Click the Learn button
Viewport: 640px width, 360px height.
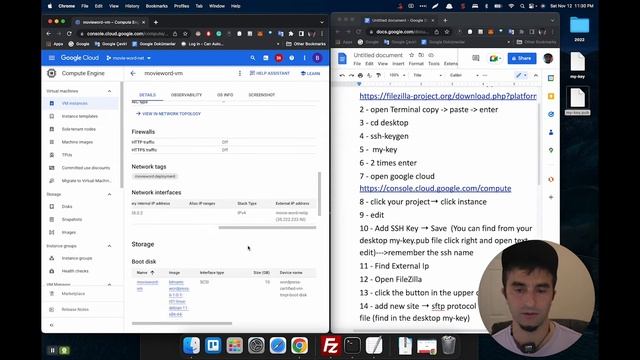tap(310, 73)
